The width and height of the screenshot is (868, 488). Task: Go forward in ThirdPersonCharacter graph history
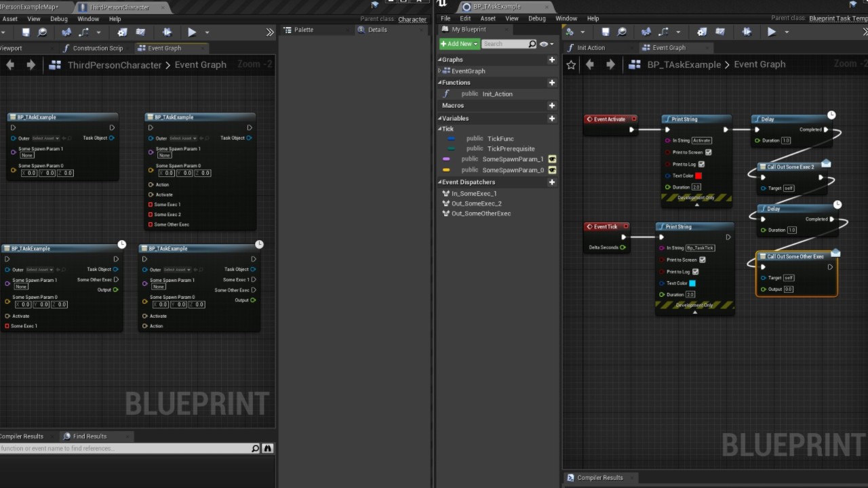[x=31, y=65]
